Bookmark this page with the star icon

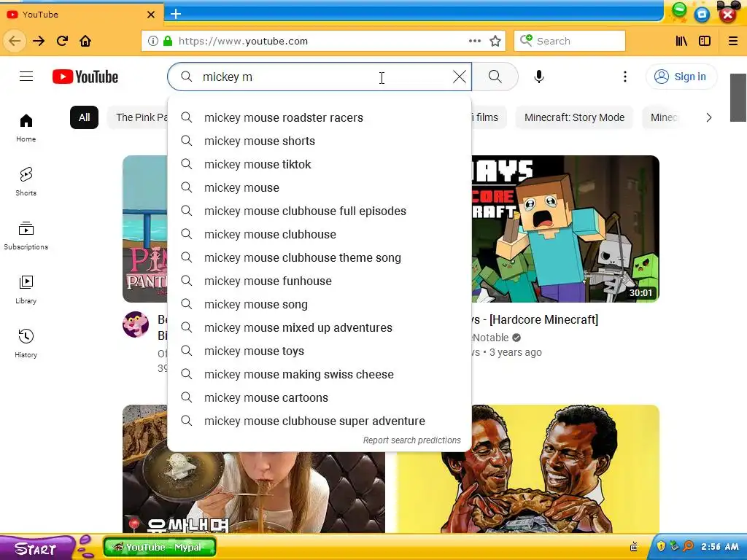[495, 41]
